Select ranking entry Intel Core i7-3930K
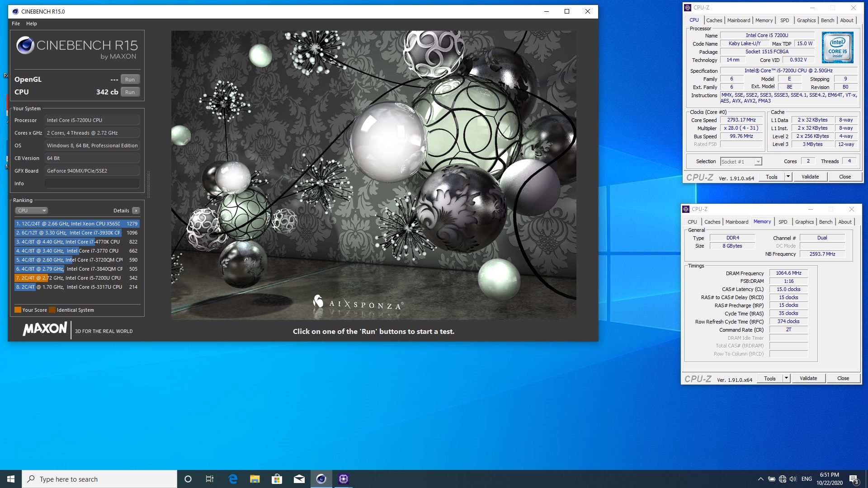Image resolution: width=868 pixels, height=488 pixels. point(77,233)
